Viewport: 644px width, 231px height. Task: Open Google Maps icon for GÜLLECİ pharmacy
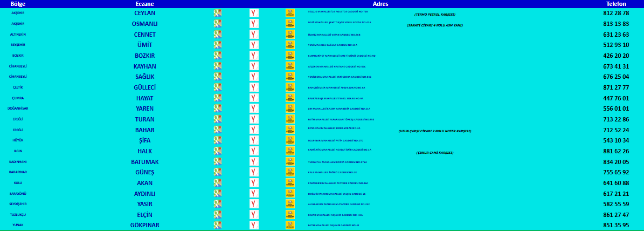pyautogui.click(x=218, y=87)
